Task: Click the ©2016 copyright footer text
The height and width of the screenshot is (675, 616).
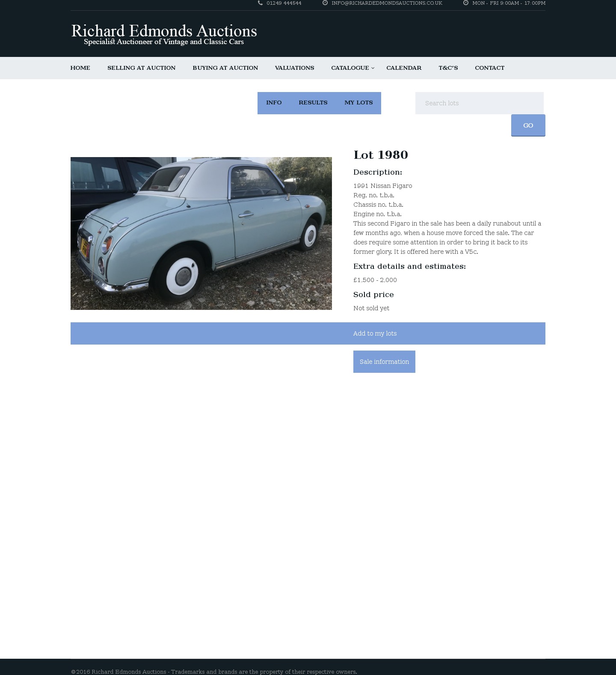Action: pyautogui.click(x=214, y=672)
